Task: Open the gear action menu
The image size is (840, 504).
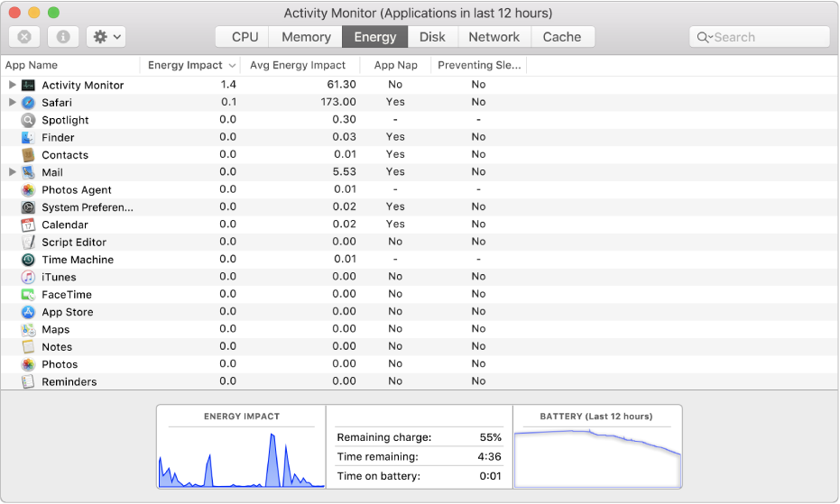Action: 106,37
